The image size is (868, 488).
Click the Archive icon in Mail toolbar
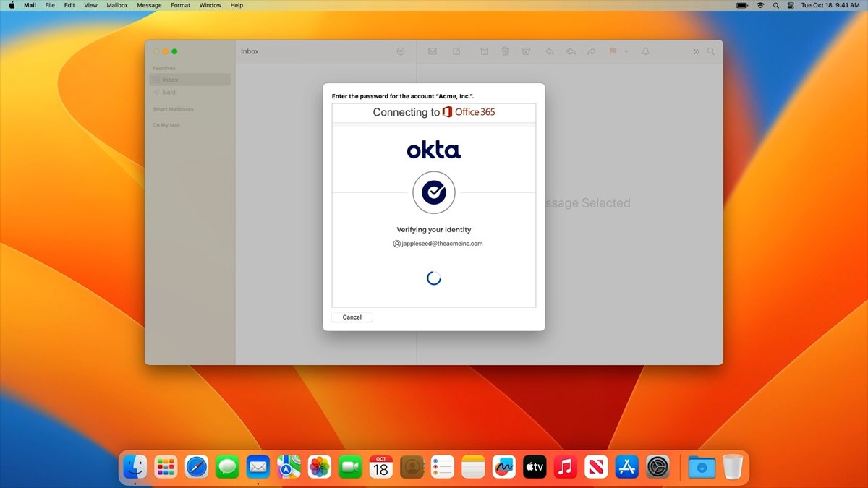point(485,51)
